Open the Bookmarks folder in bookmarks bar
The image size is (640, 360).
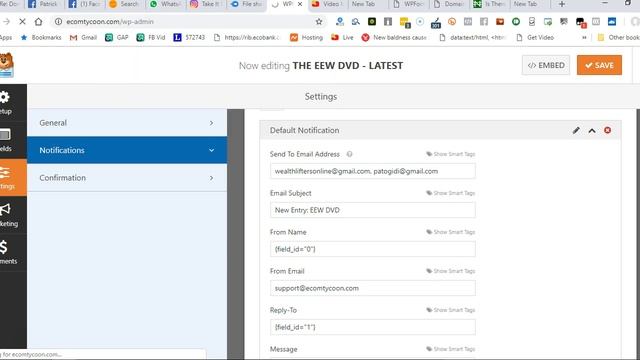click(41, 38)
